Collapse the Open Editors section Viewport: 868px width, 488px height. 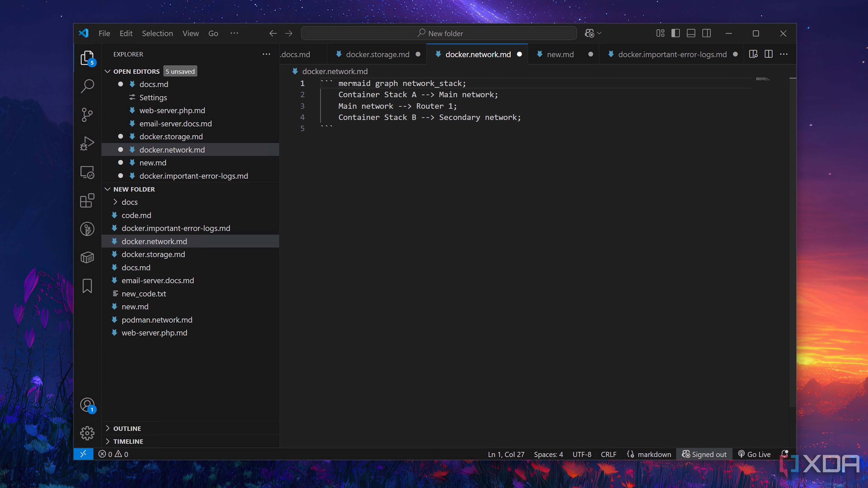(108, 71)
